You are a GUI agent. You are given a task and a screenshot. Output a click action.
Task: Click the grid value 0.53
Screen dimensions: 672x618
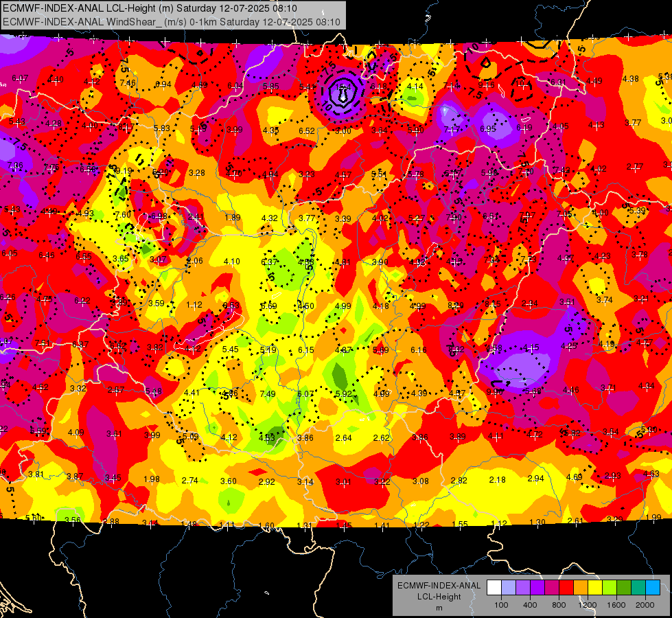point(231,306)
